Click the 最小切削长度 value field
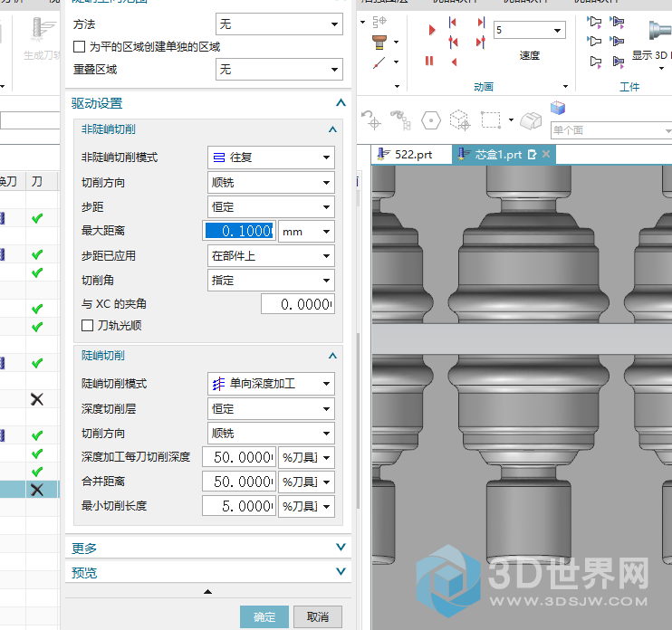Image resolution: width=672 pixels, height=630 pixels. click(239, 507)
